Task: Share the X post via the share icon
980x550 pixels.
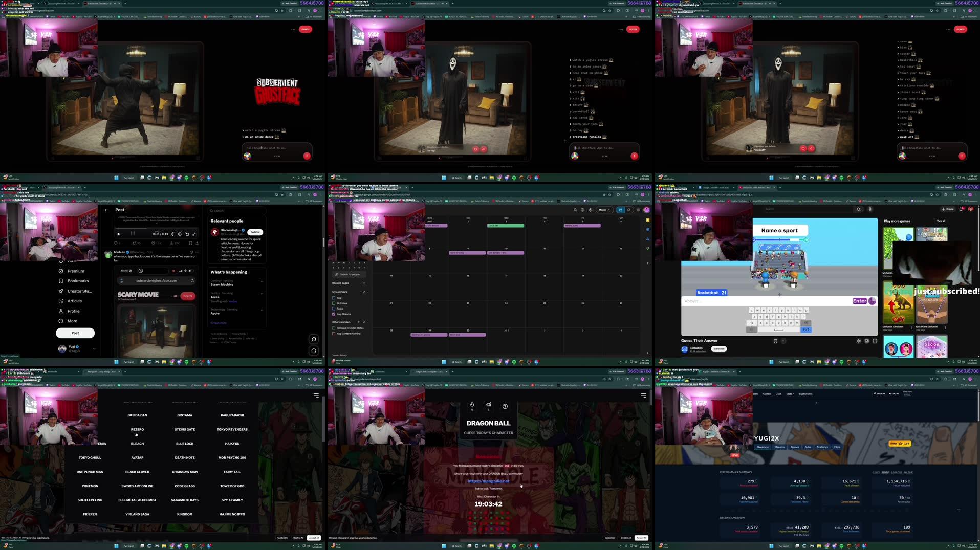Action: (197, 243)
